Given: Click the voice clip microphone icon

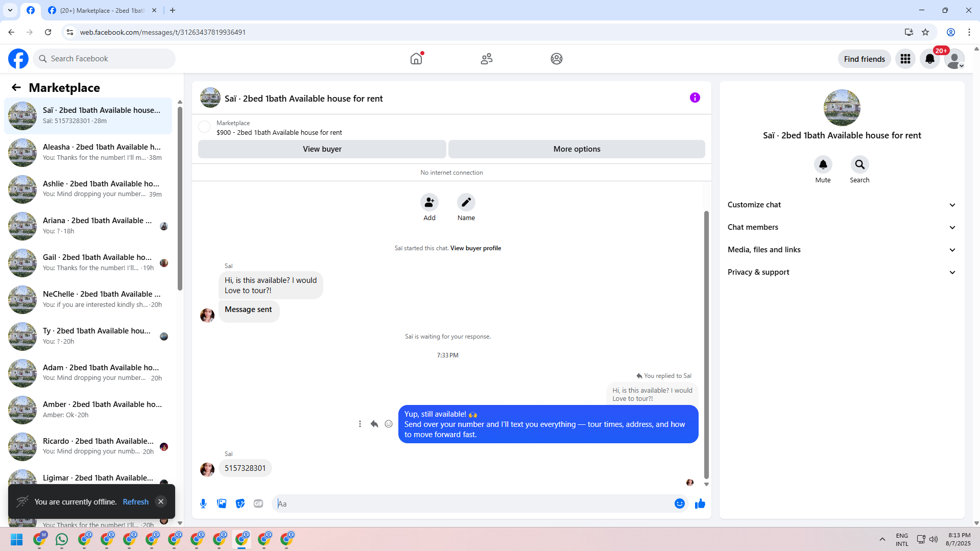Looking at the screenshot, I should coord(203,504).
